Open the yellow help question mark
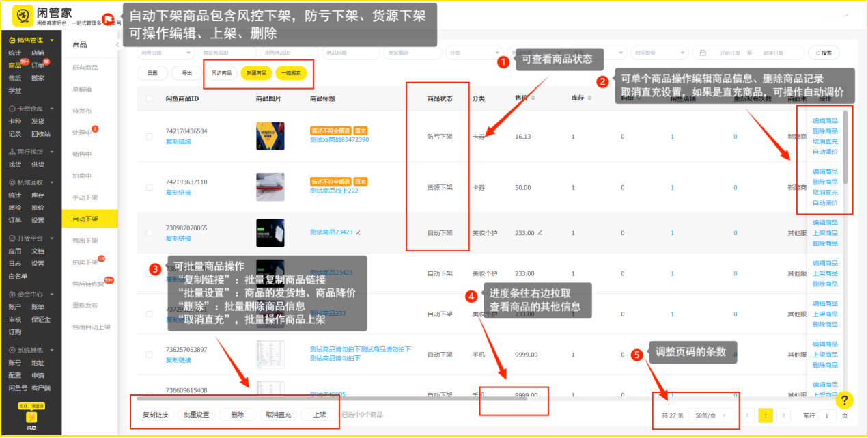The width and height of the screenshot is (868, 438). pos(844,400)
